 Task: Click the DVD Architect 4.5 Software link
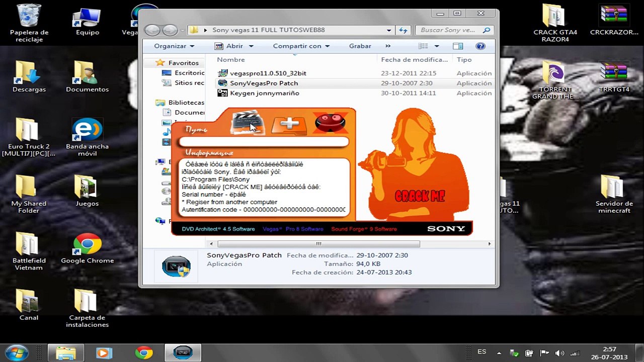[x=218, y=229]
